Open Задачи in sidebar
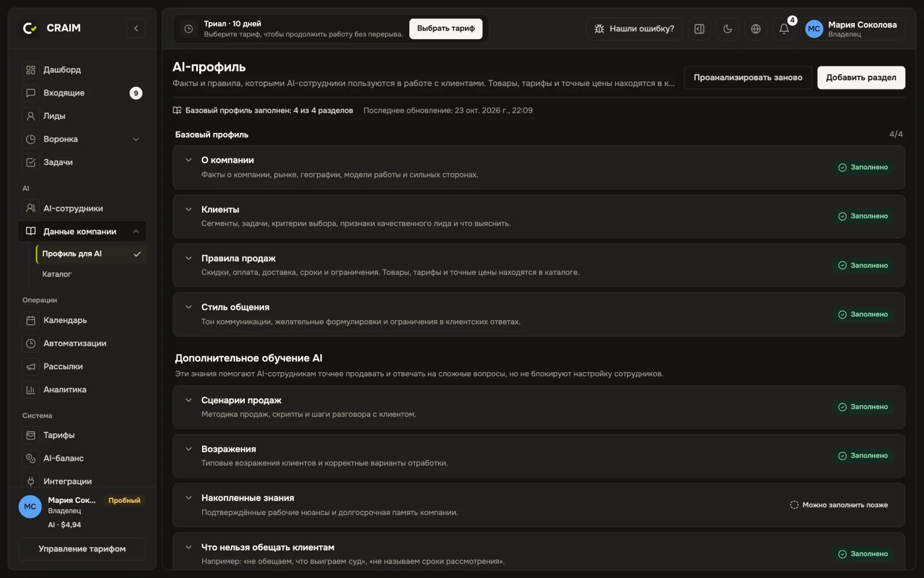The image size is (924, 578). tap(82, 162)
